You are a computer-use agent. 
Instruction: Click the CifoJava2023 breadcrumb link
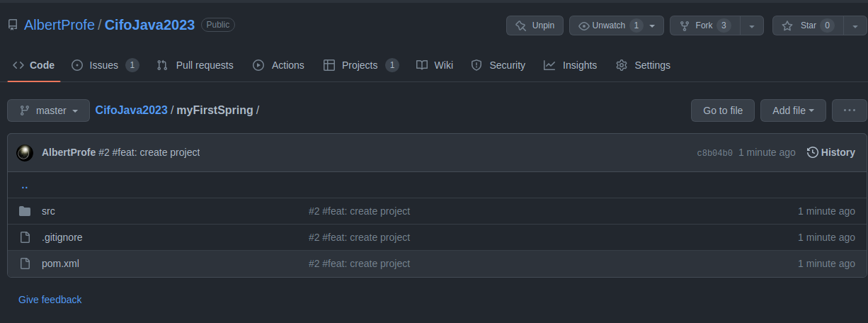tap(132, 110)
